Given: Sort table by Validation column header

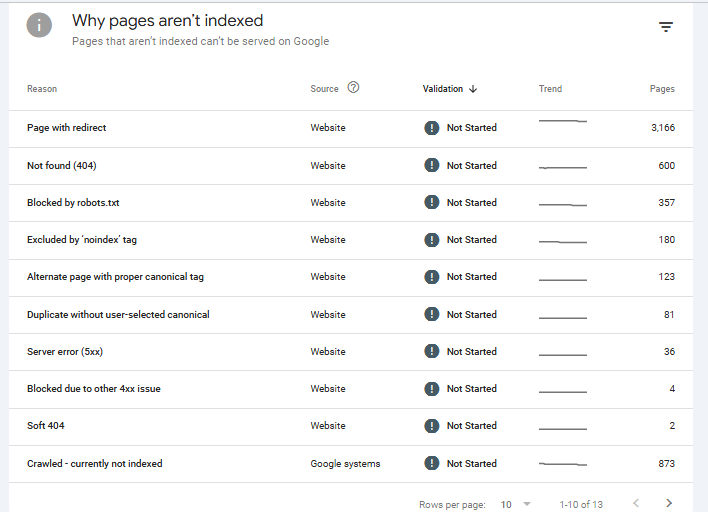Looking at the screenshot, I should point(443,89).
